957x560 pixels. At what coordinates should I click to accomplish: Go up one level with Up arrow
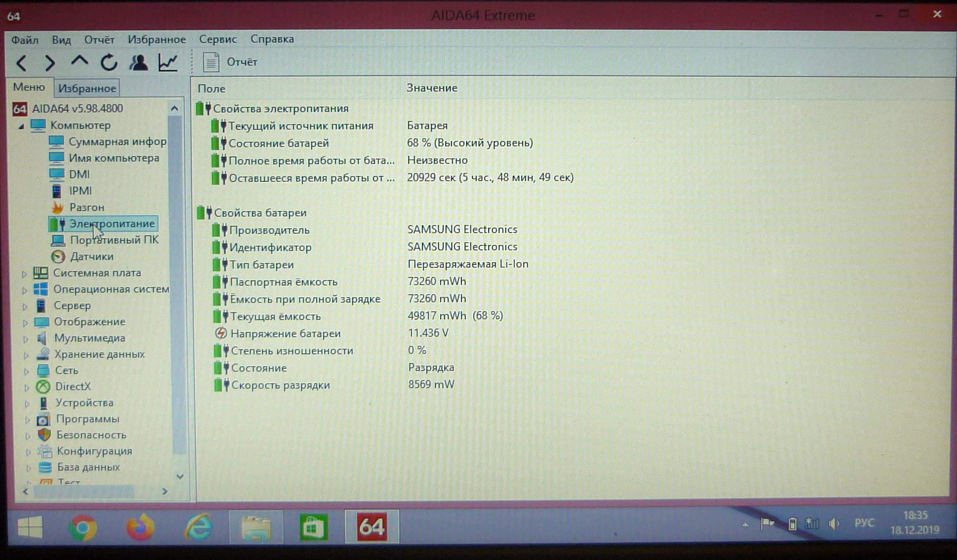pyautogui.click(x=79, y=62)
